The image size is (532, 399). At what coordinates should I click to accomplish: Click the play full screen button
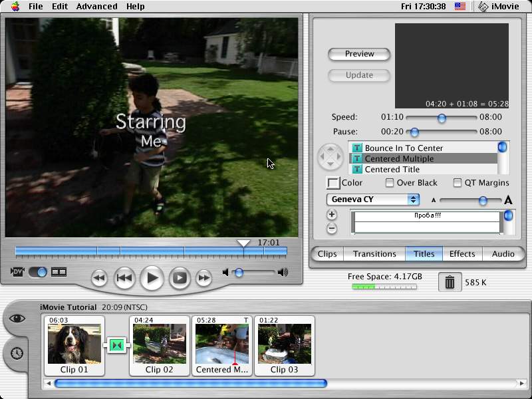180,278
